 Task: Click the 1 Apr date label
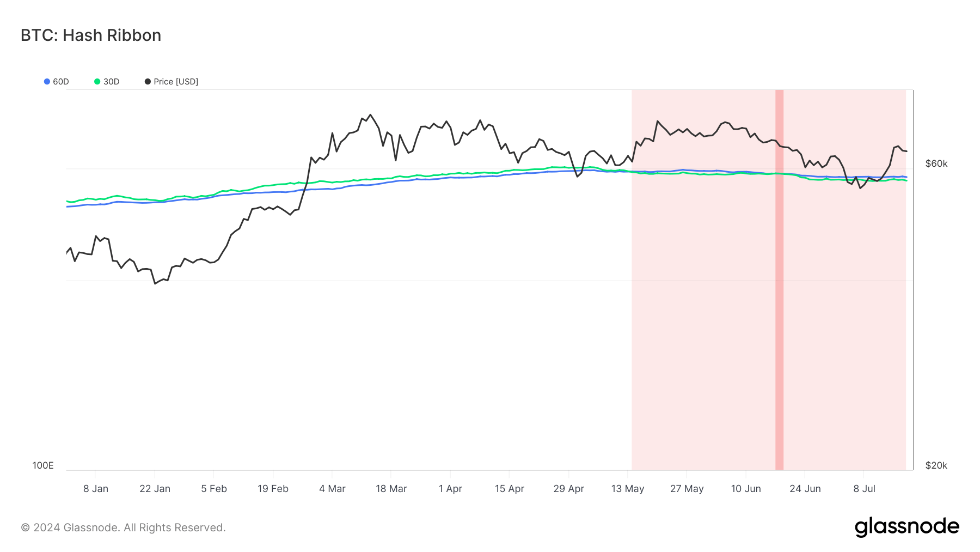(x=450, y=489)
